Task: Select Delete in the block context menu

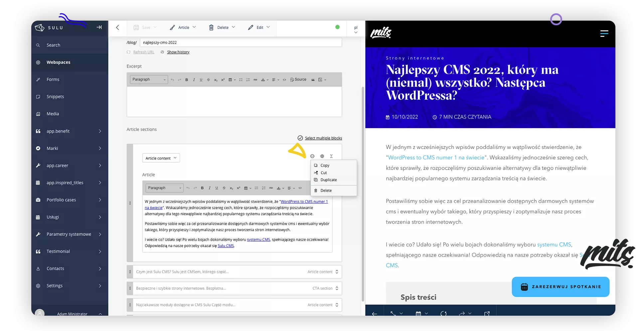Action: point(326,191)
